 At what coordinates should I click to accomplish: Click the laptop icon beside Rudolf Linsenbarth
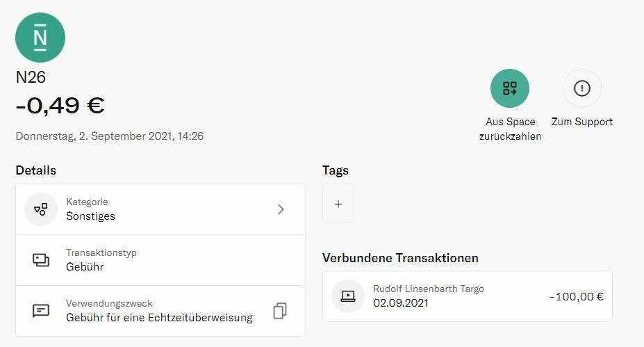(x=347, y=296)
